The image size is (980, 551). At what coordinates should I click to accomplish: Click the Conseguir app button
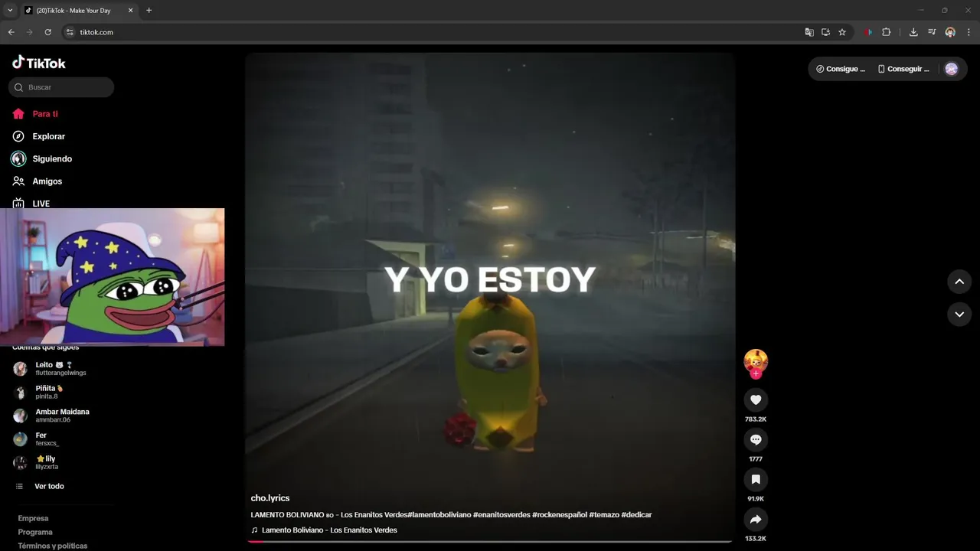point(903,69)
